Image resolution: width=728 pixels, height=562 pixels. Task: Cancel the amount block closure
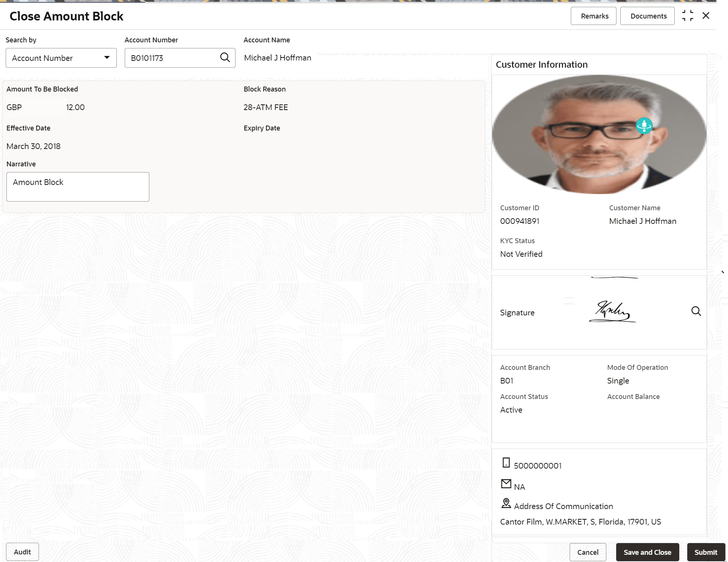pyautogui.click(x=587, y=552)
